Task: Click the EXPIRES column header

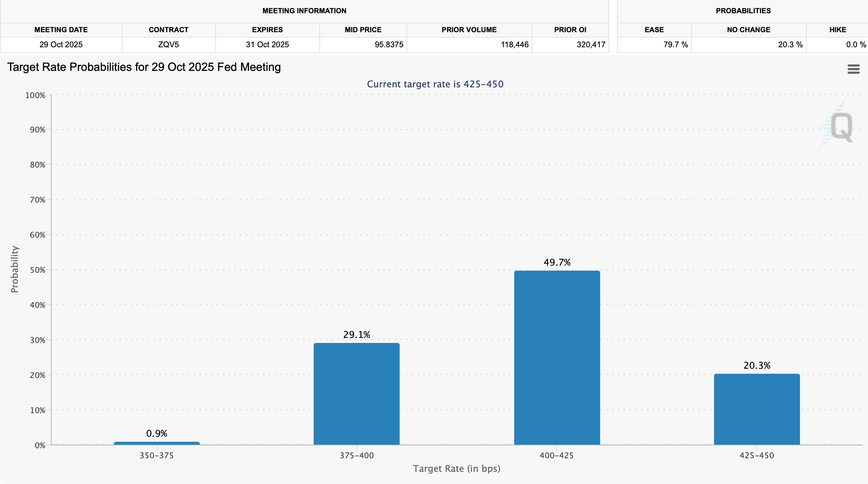Action: point(267,30)
